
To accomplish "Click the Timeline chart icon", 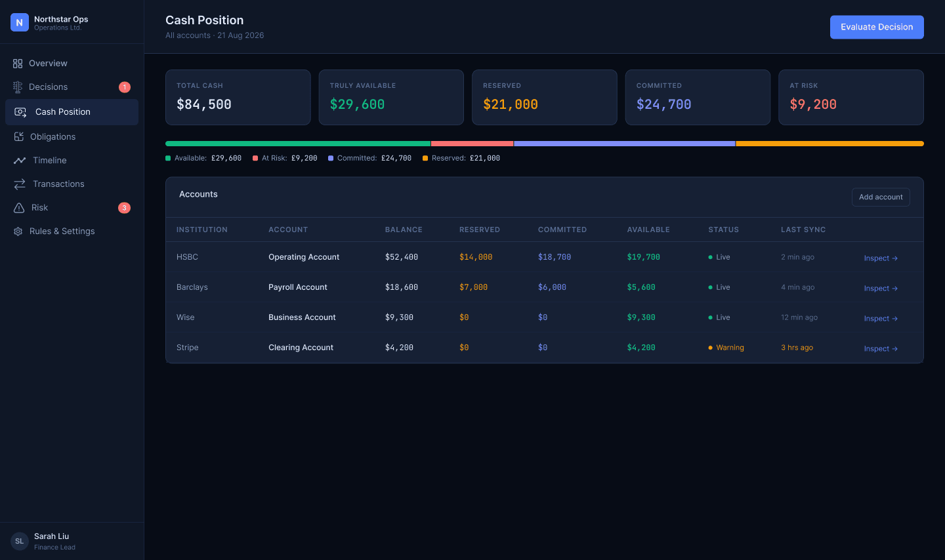I will (20, 161).
